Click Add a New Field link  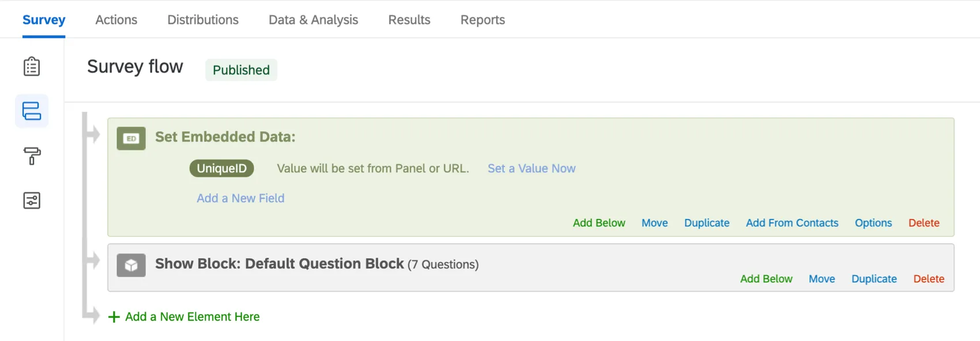[x=240, y=198]
